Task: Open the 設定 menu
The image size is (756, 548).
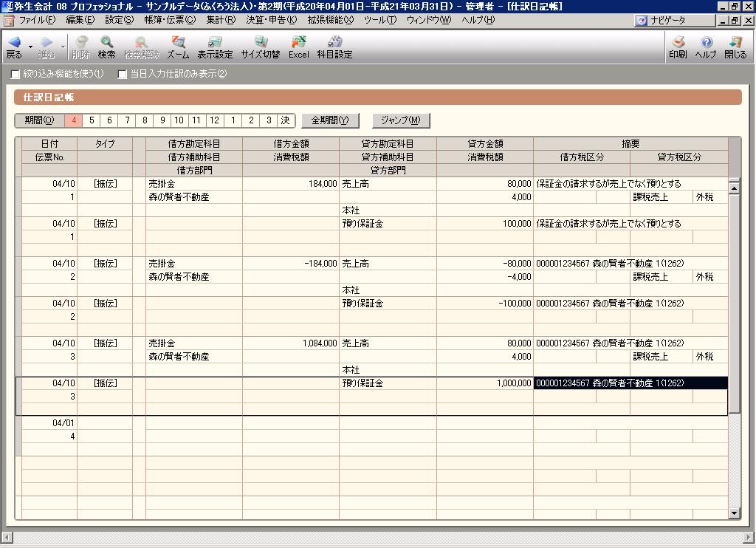Action: 119,20
